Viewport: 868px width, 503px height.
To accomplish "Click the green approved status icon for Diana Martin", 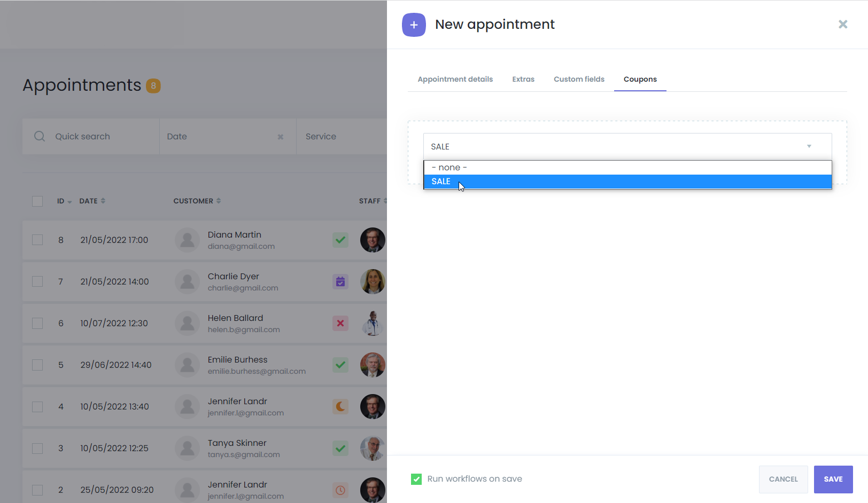I will (x=340, y=240).
